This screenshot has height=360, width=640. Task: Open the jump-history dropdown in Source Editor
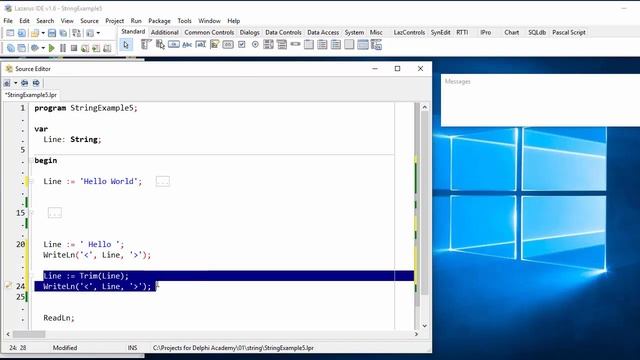(x=16, y=83)
